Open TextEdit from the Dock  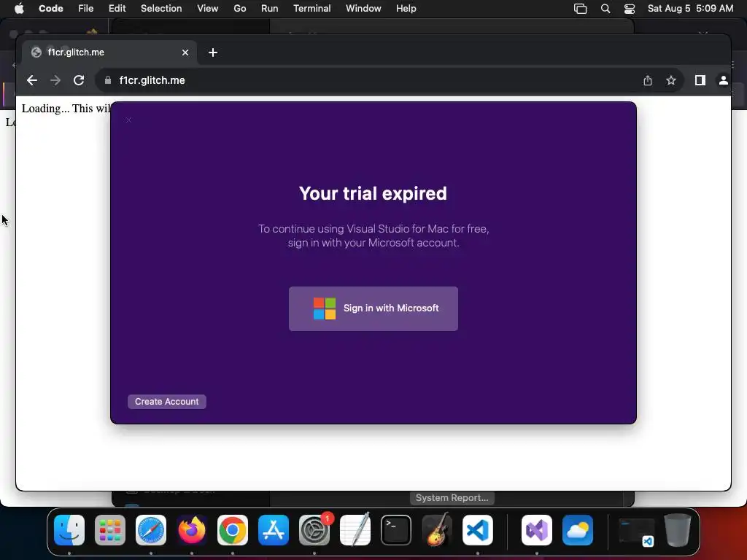pyautogui.click(x=355, y=530)
